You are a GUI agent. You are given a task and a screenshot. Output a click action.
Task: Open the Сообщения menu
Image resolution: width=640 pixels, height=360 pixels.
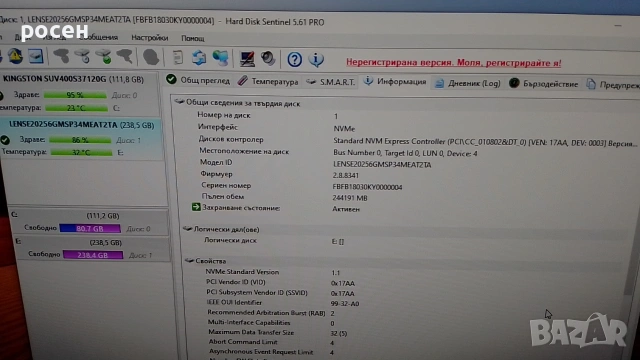pos(98,37)
